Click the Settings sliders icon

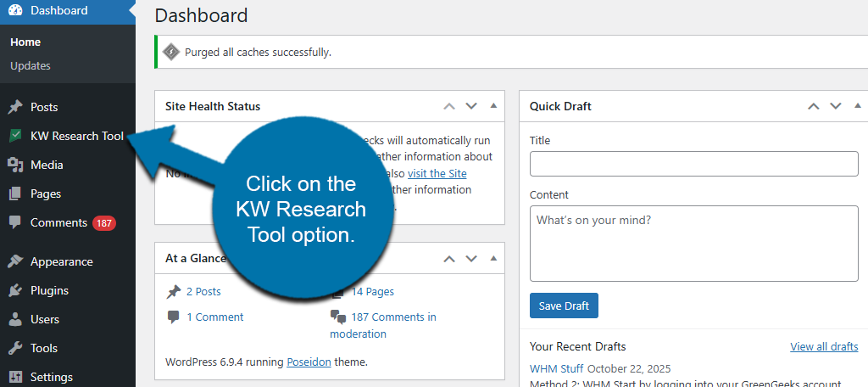coord(15,377)
